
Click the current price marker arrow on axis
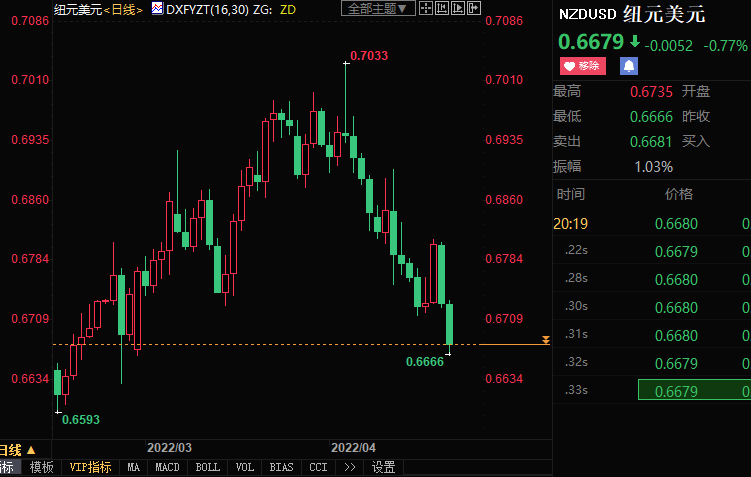coord(545,342)
